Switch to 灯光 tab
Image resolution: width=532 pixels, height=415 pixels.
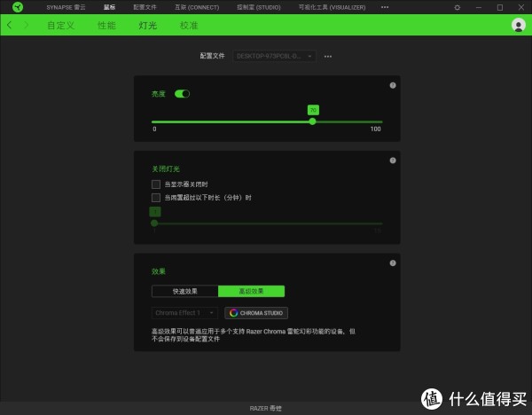click(147, 26)
